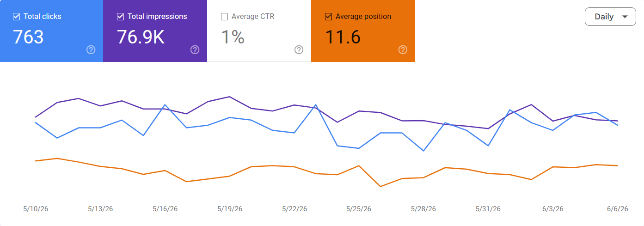The image size is (644, 226).
Task: Click the 6/3/26 date label on axis
Action: [552, 209]
